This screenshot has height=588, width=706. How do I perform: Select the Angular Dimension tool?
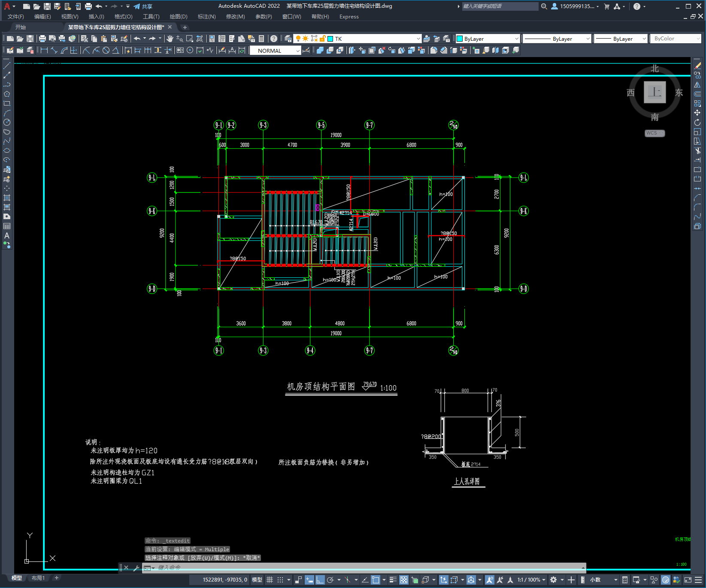coord(115,51)
